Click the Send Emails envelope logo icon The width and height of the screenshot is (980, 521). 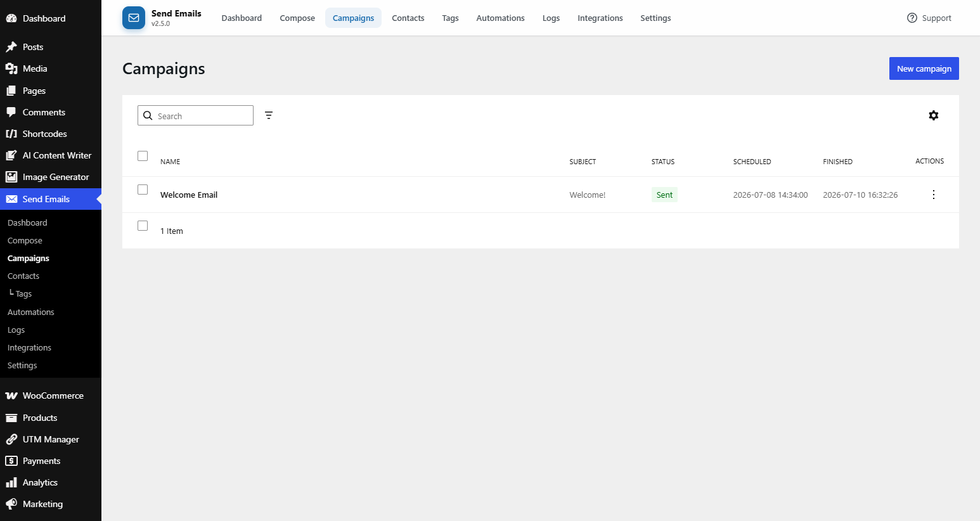[x=134, y=18]
